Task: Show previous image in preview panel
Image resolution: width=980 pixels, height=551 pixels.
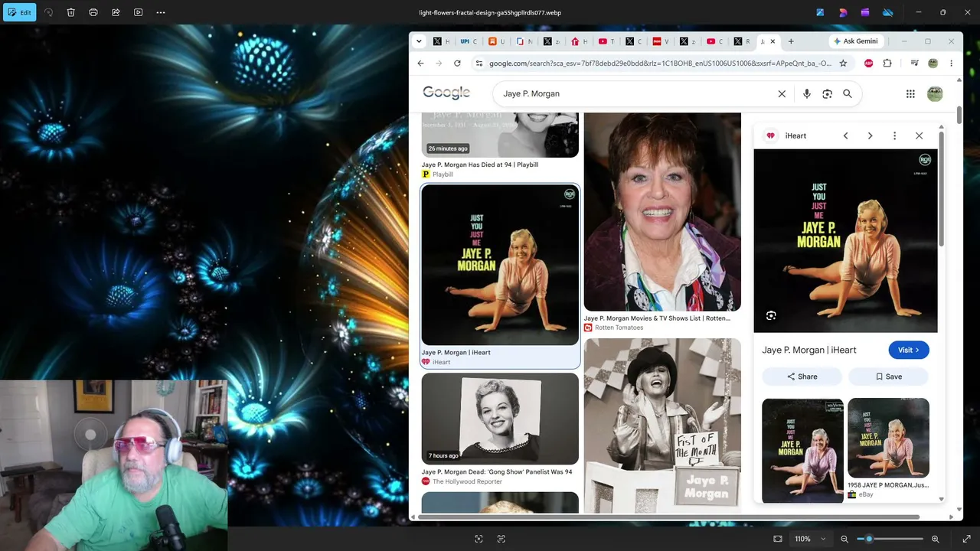Action: [x=845, y=135]
